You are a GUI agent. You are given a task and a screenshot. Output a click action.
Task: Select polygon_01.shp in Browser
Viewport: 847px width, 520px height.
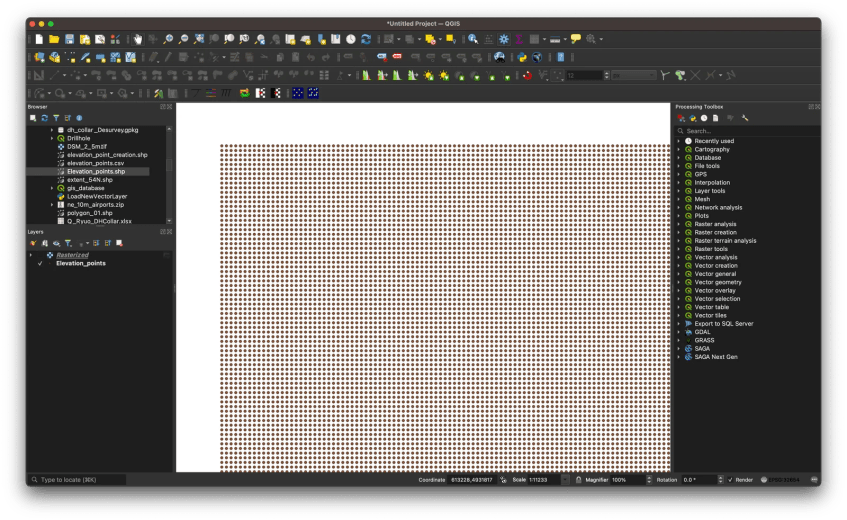[x=90, y=213]
